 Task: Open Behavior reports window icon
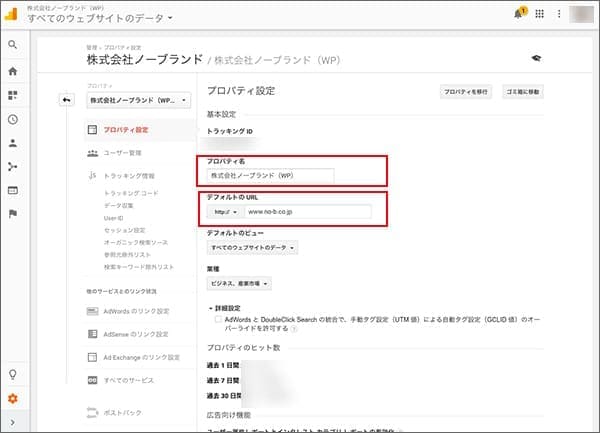[x=13, y=190]
